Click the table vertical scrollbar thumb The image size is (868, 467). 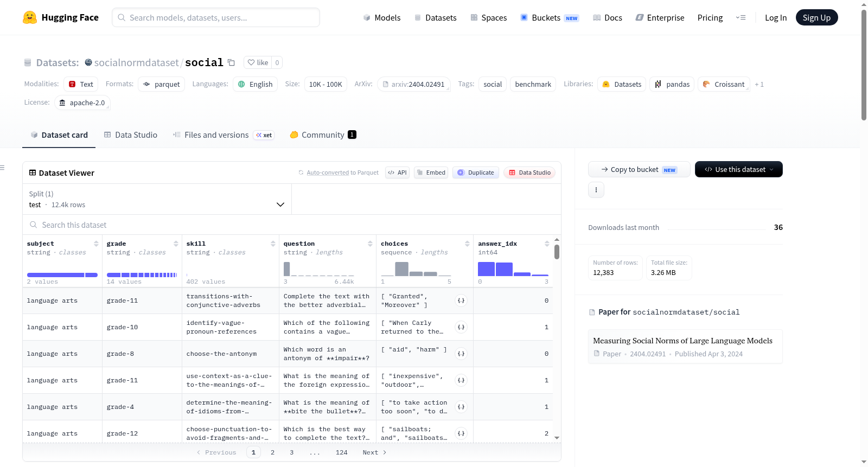[557, 252]
